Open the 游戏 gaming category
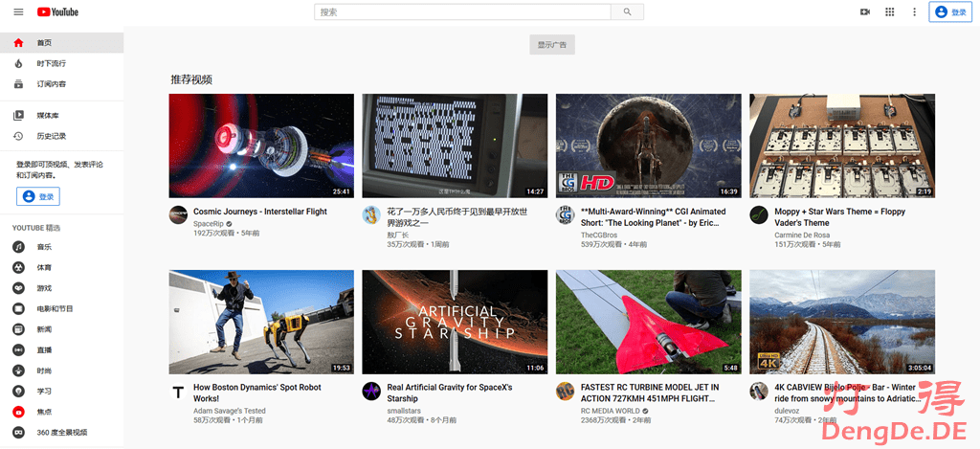 pos(44,288)
